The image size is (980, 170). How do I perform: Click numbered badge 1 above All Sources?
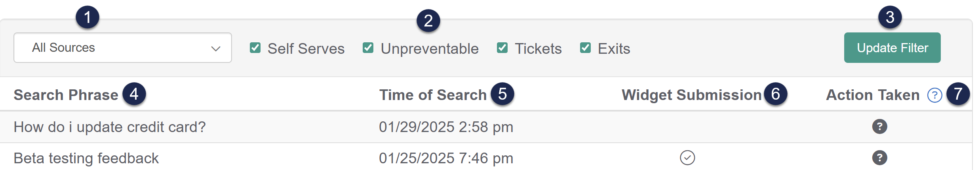(x=88, y=17)
